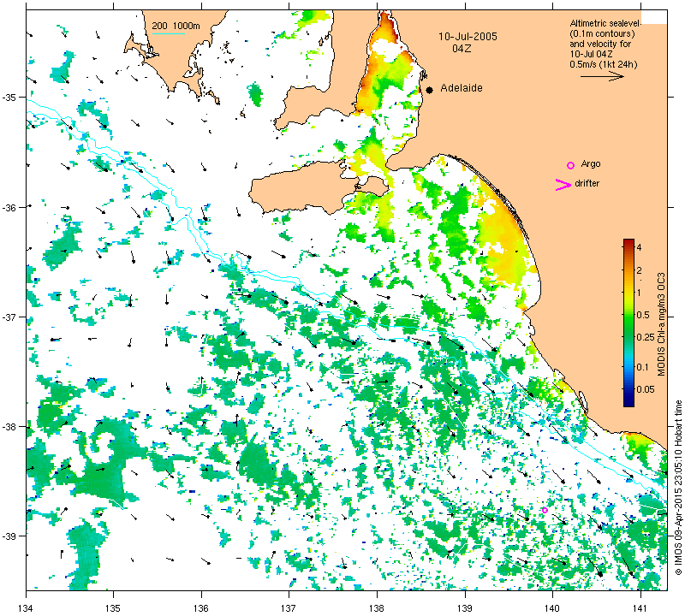
Task: Click the drifter legend label
Action: tap(587, 184)
